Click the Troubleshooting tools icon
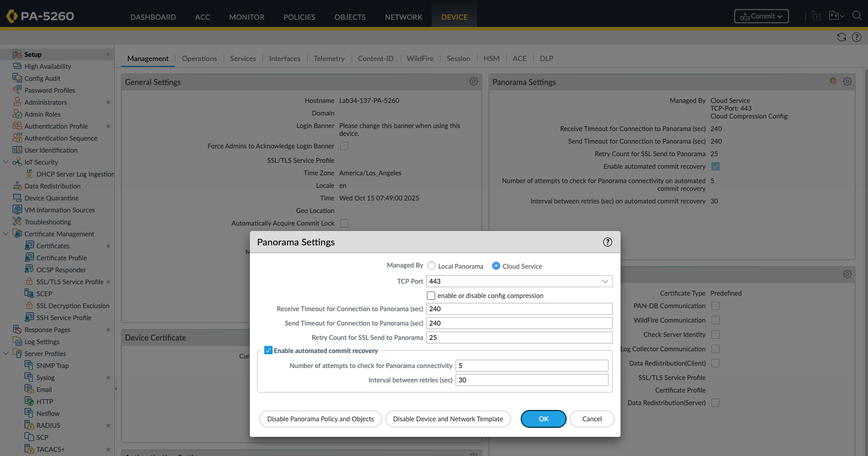 point(17,222)
